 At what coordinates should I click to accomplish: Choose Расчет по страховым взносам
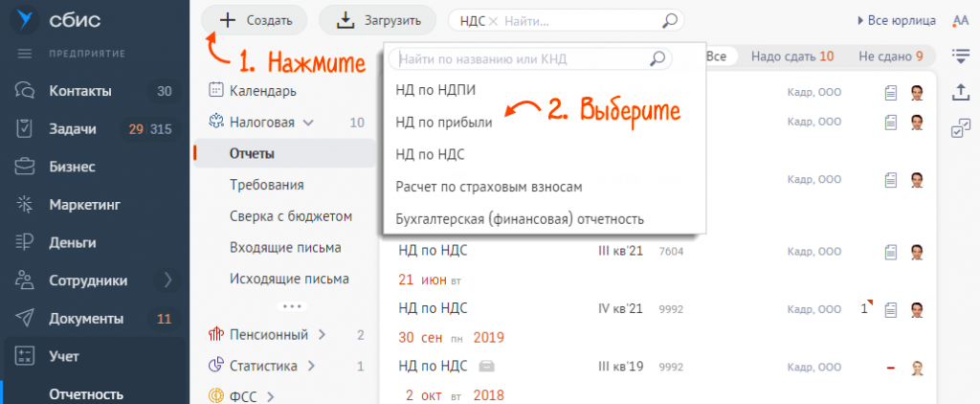tap(489, 186)
